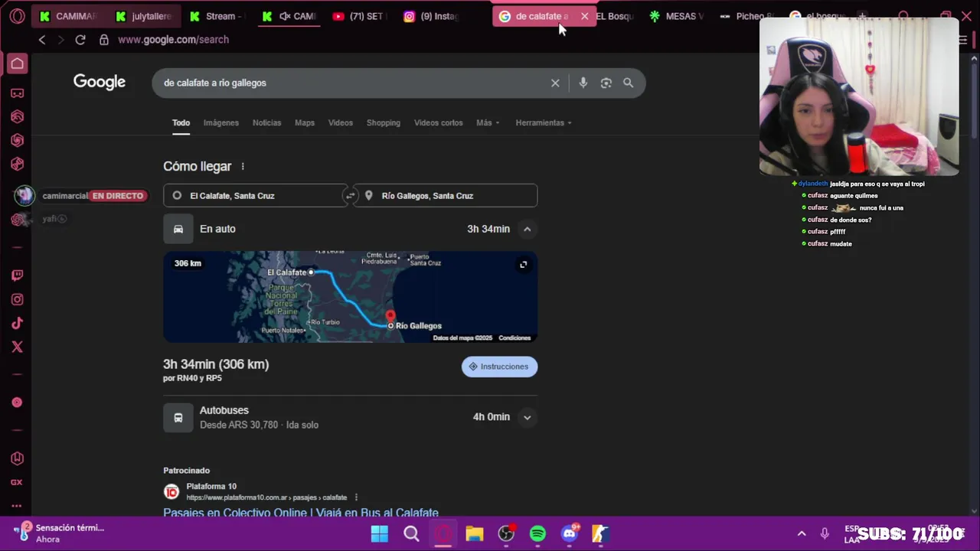Click the Río Gallegos, Santa Cruz destination field
The image size is (980, 551).
[446, 196]
